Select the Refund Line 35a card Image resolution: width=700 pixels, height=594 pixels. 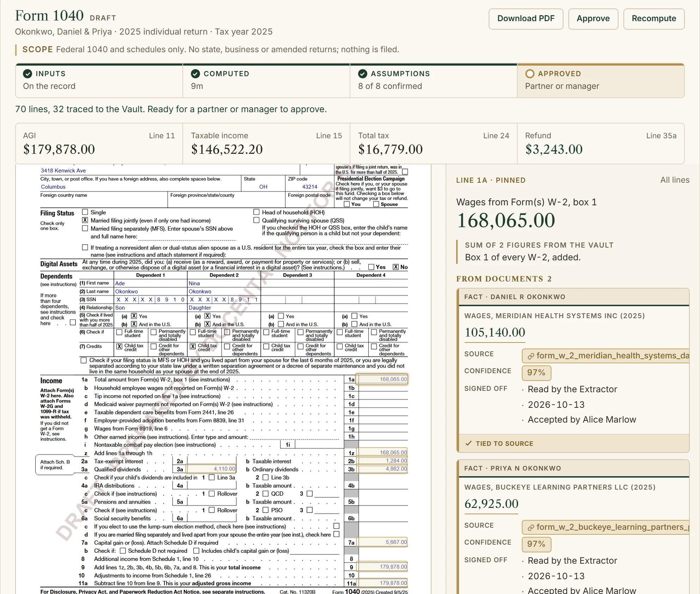pyautogui.click(x=601, y=144)
